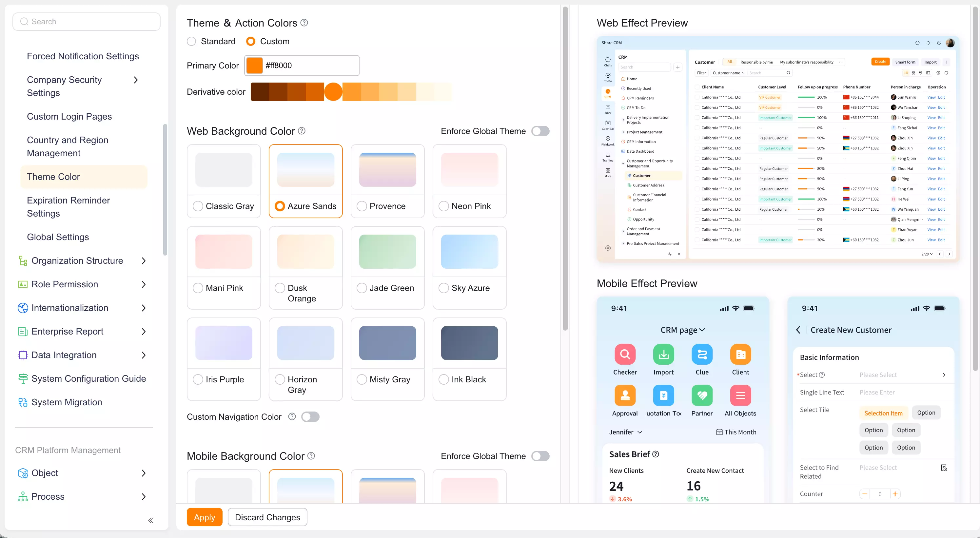This screenshot has width=980, height=538.
Task: Select the Standard radio option
Action: click(x=191, y=41)
